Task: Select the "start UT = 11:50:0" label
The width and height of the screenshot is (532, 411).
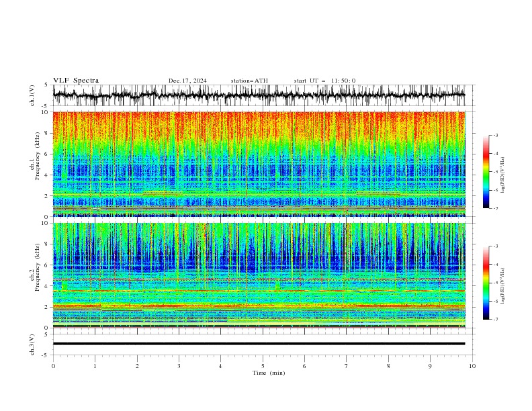Action: (324, 81)
